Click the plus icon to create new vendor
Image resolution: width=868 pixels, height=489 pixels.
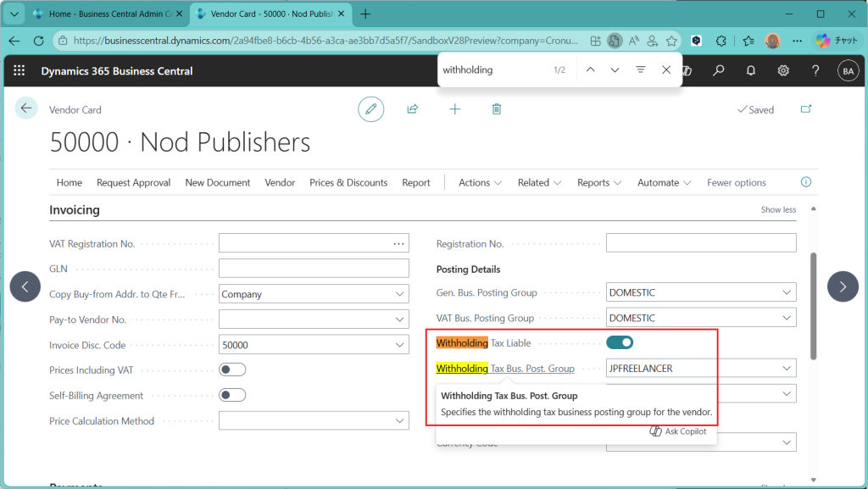click(x=455, y=109)
